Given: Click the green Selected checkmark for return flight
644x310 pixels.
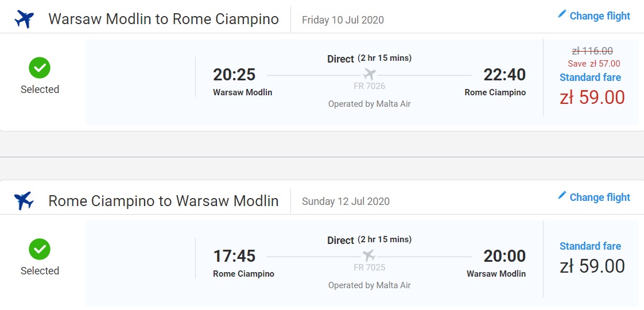Looking at the screenshot, I should click(40, 249).
